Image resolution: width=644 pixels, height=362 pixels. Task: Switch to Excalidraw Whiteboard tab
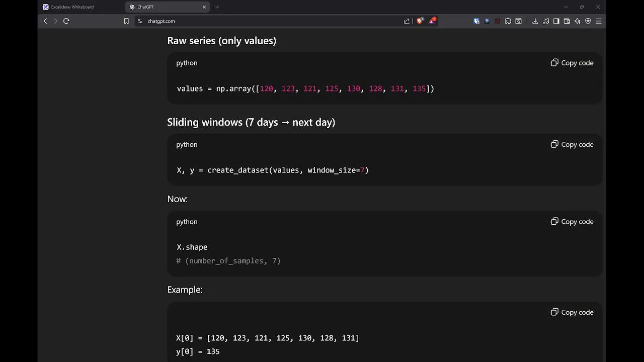72,7
